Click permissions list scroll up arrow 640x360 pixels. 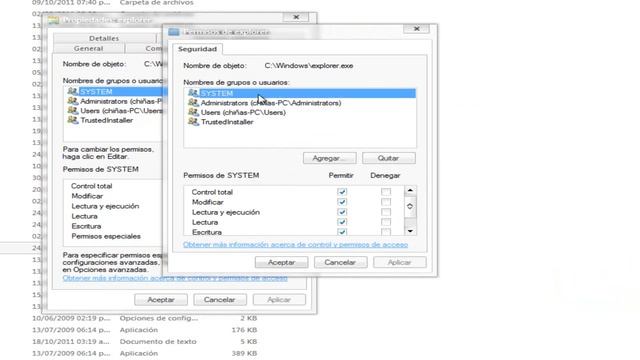coord(410,191)
